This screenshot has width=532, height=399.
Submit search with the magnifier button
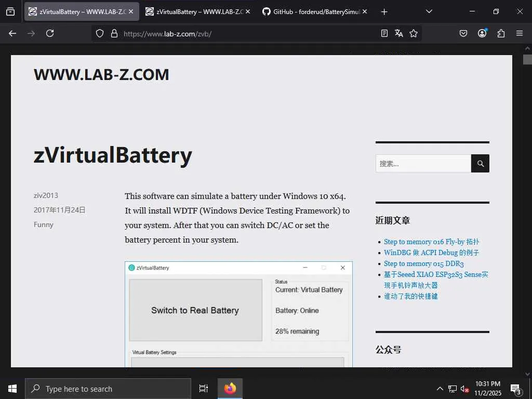click(x=480, y=164)
